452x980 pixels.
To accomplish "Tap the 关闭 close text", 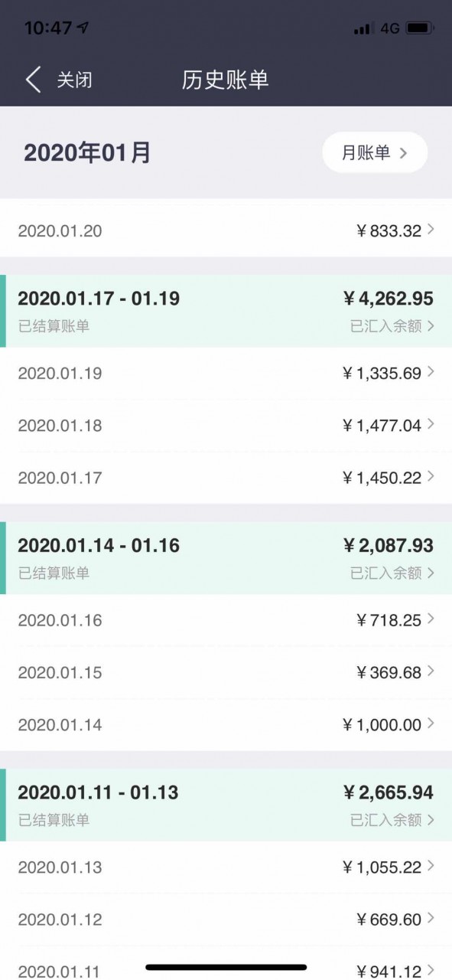I will pos(74,80).
